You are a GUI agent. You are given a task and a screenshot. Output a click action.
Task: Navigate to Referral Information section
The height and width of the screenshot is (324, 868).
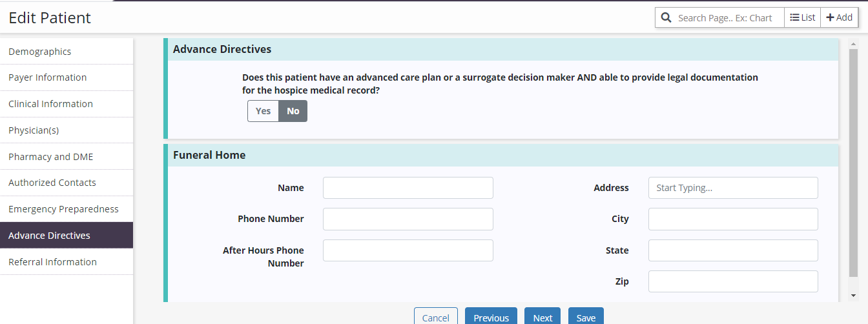[x=53, y=262]
